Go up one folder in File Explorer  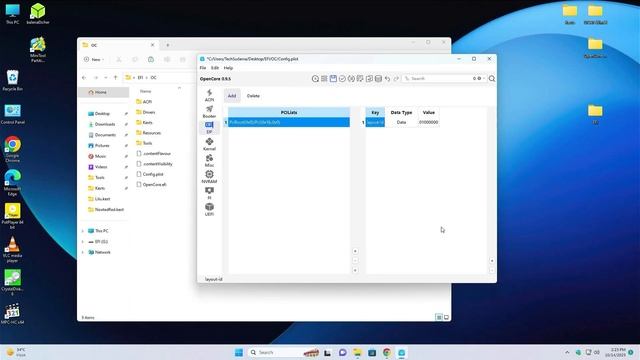coord(116,78)
